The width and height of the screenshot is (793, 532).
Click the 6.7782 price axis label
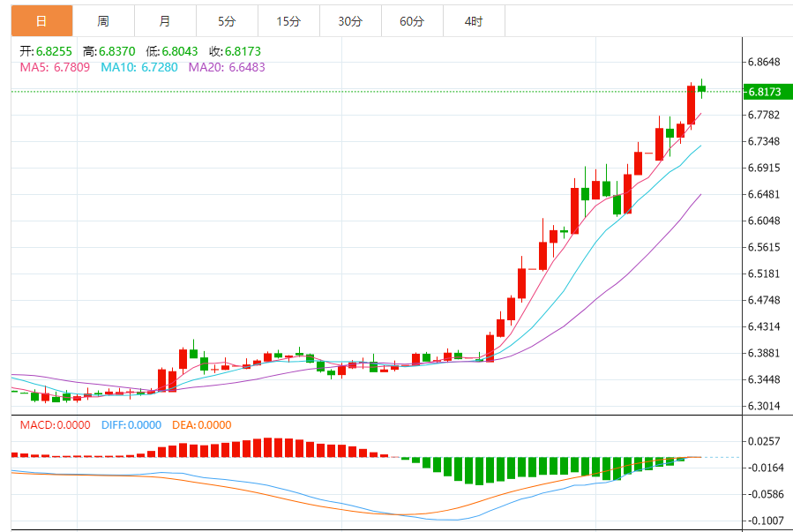point(764,115)
